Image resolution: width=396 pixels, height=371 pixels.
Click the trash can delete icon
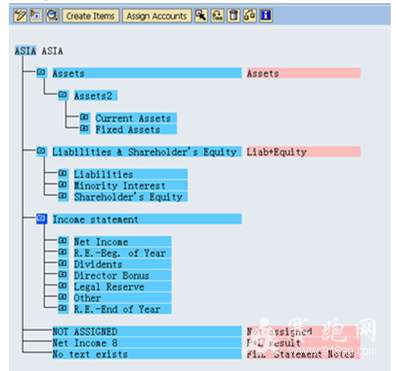click(x=234, y=16)
